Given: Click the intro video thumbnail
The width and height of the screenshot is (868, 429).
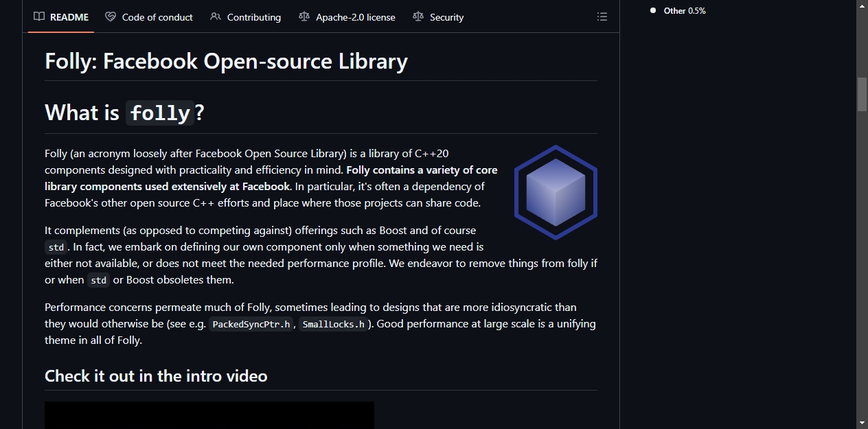Looking at the screenshot, I should pos(209,415).
